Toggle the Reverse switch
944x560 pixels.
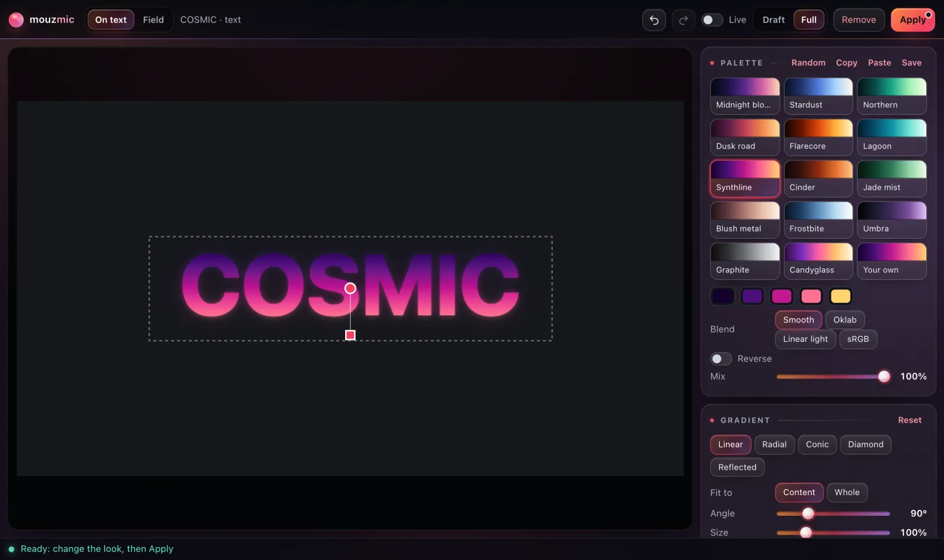pos(721,359)
